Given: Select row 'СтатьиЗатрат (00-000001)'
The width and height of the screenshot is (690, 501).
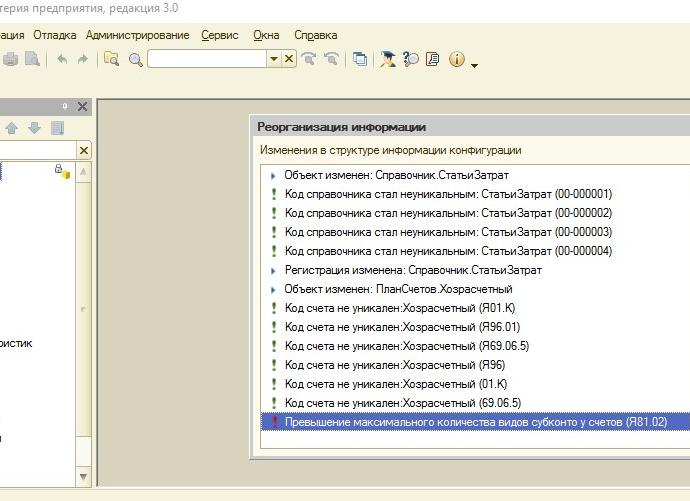Looking at the screenshot, I should [x=475, y=194].
